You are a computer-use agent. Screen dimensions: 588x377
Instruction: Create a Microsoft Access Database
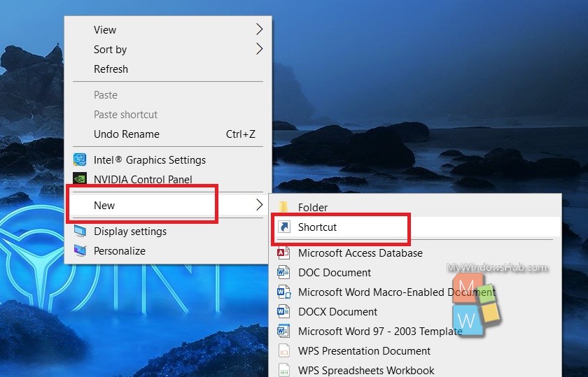pos(415,253)
